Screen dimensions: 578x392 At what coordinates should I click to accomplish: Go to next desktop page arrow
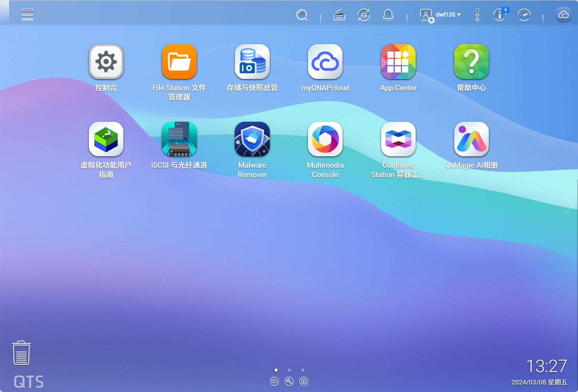pyautogui.click(x=569, y=205)
